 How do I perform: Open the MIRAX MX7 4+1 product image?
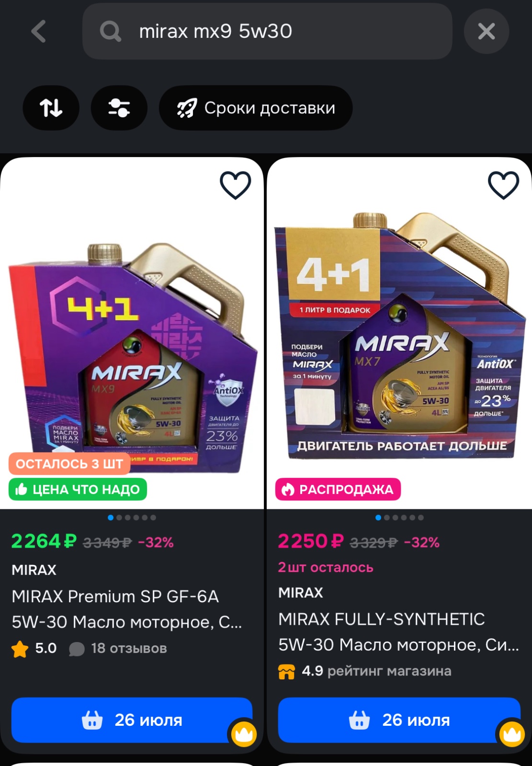(x=399, y=335)
